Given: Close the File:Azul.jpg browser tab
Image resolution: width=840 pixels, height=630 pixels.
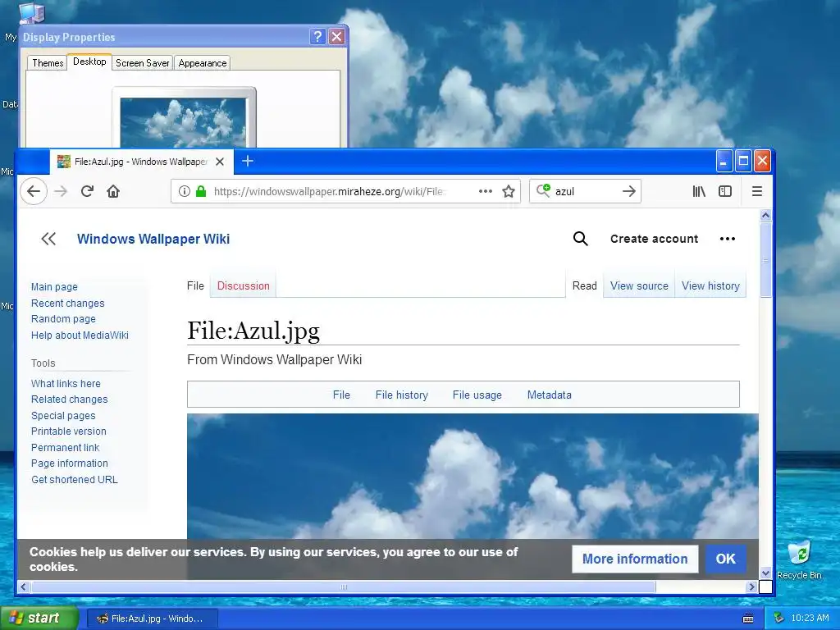Looking at the screenshot, I should [220, 162].
